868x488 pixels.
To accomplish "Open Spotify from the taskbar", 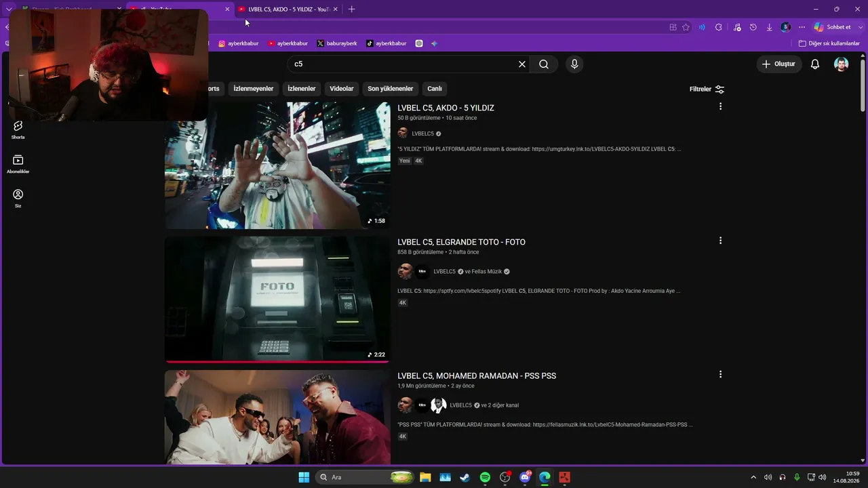I will (x=485, y=477).
